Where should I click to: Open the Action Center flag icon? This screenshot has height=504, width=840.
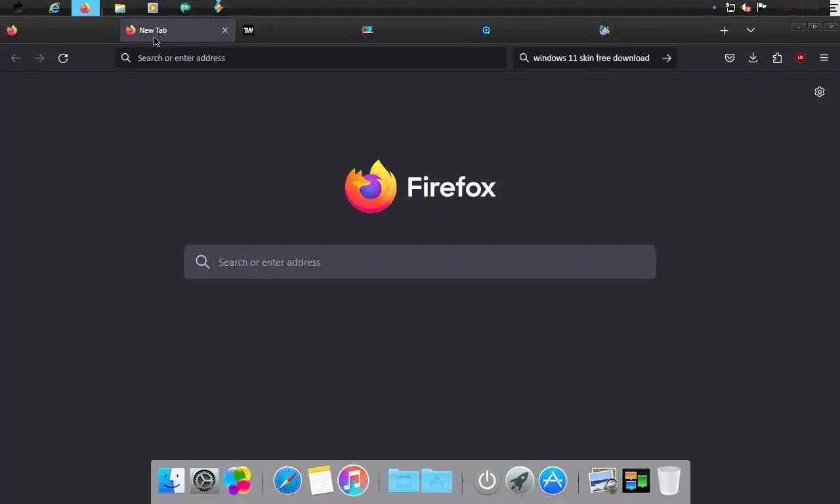pyautogui.click(x=762, y=7)
